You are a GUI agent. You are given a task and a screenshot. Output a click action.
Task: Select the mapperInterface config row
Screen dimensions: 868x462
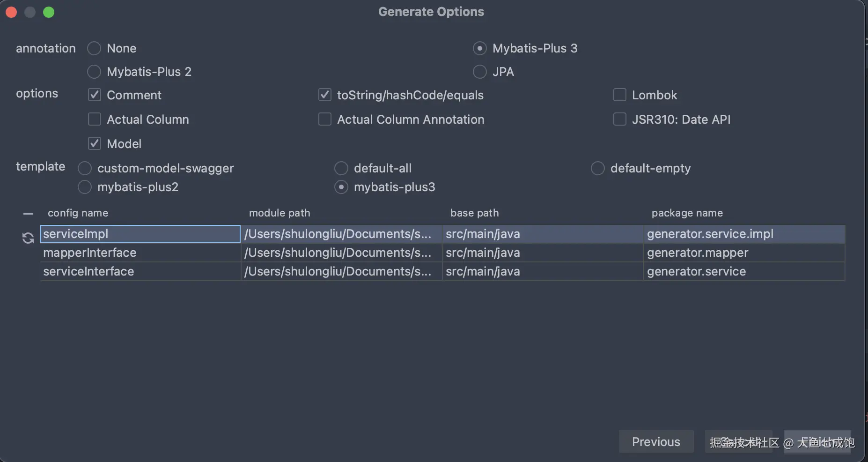tap(140, 253)
